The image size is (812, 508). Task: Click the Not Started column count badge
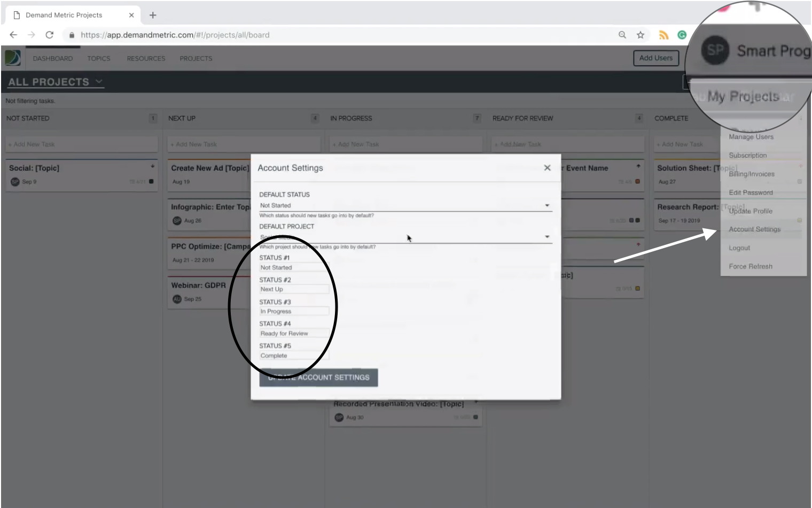point(153,118)
